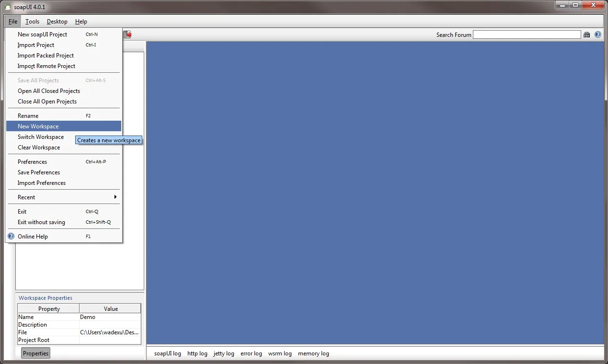Choose Import Preferences
Viewport: 608px width, 364px height.
pos(64,183)
